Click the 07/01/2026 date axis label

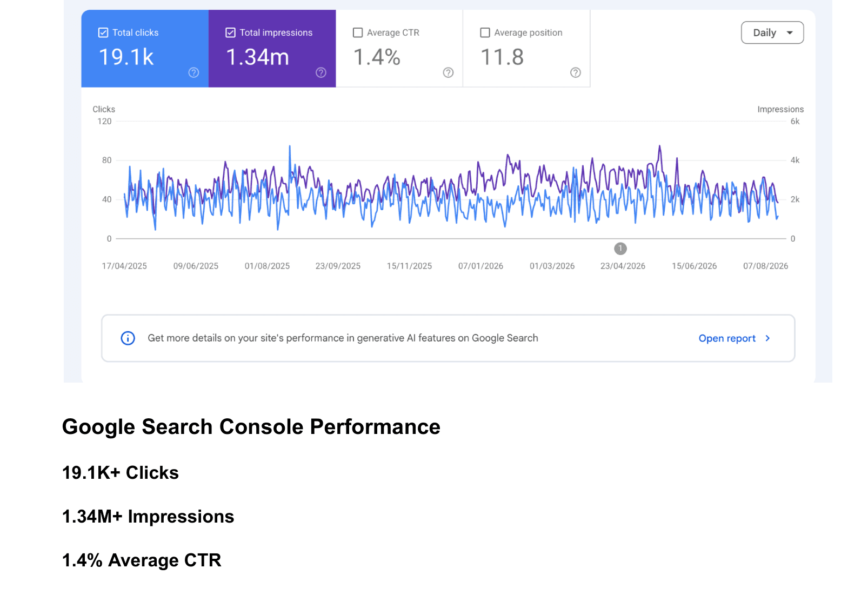[480, 266]
